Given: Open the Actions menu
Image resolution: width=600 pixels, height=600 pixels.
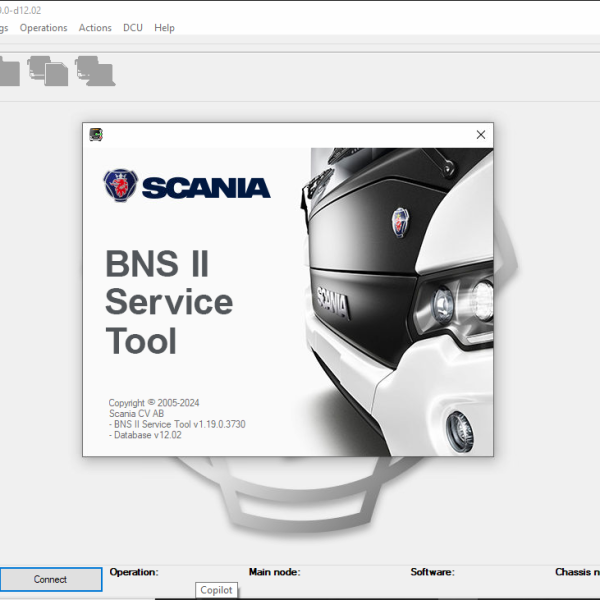Looking at the screenshot, I should point(95,28).
